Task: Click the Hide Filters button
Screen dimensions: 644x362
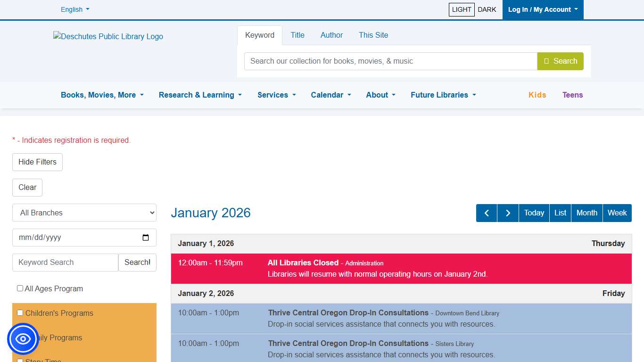Action: pyautogui.click(x=37, y=162)
